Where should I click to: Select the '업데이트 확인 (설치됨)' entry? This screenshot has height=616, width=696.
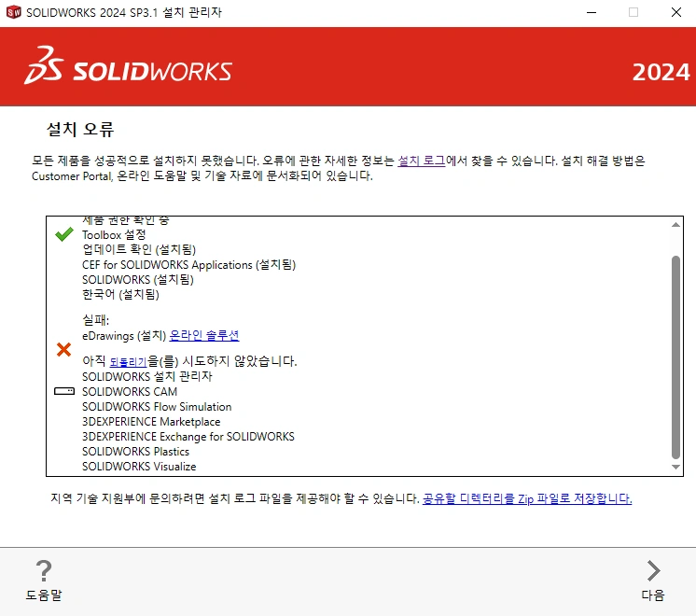tap(139, 249)
